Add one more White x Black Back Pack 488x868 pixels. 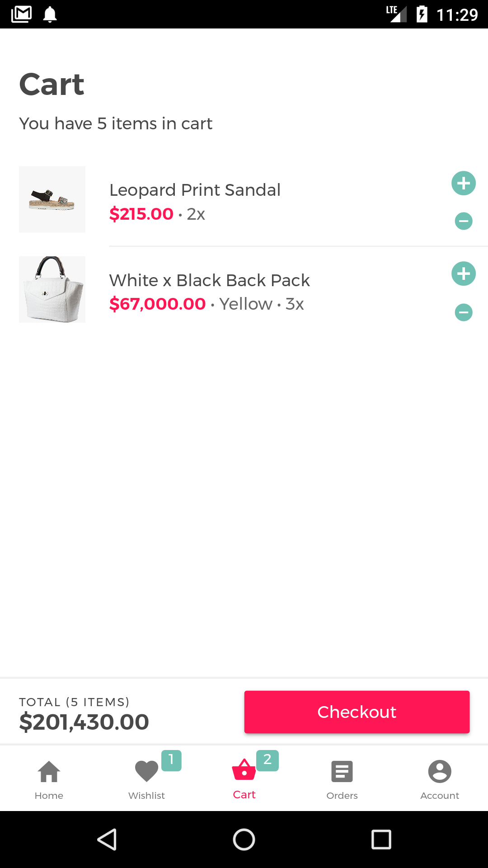[464, 274]
